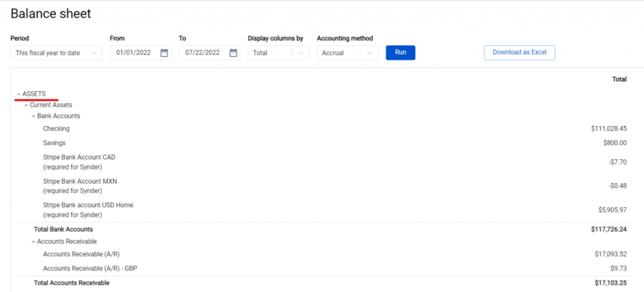Open the Display columns by dropdown
644x292 pixels.
coord(278,53)
